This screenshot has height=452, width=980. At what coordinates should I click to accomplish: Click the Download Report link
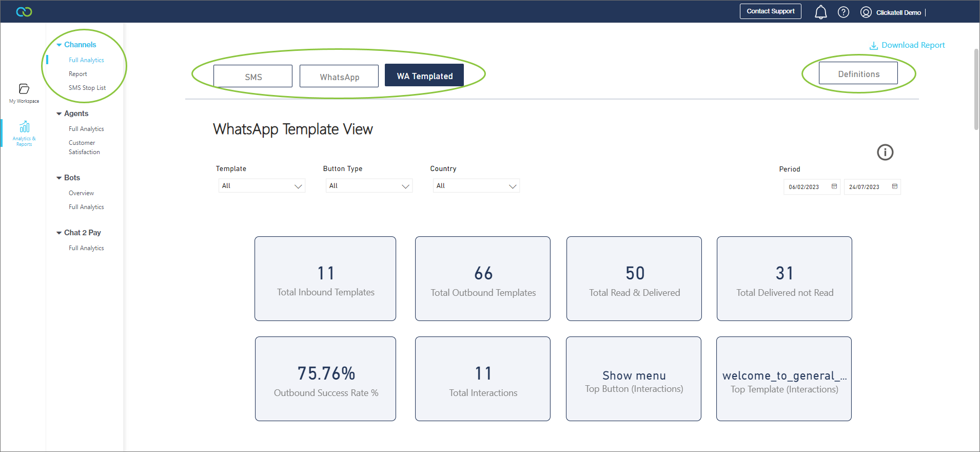tap(907, 45)
